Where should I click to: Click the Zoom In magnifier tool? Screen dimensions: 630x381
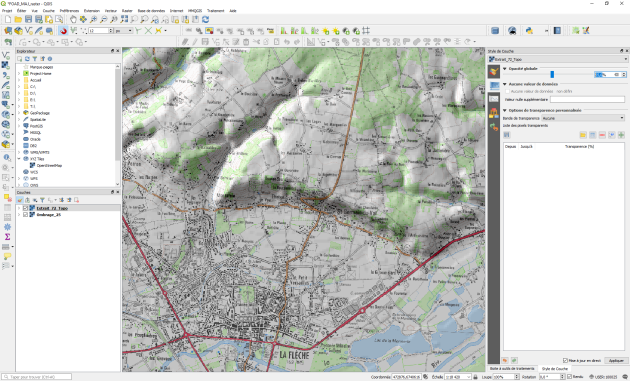pos(93,19)
